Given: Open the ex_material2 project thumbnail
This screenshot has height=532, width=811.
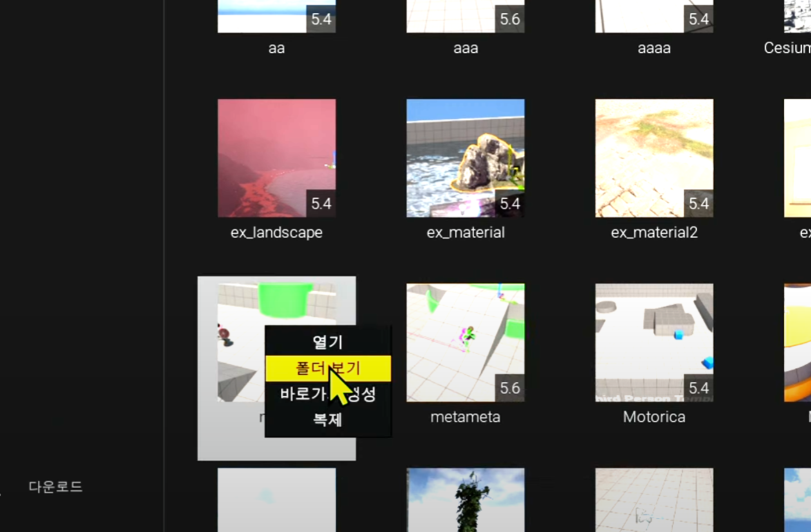Looking at the screenshot, I should click(x=654, y=158).
